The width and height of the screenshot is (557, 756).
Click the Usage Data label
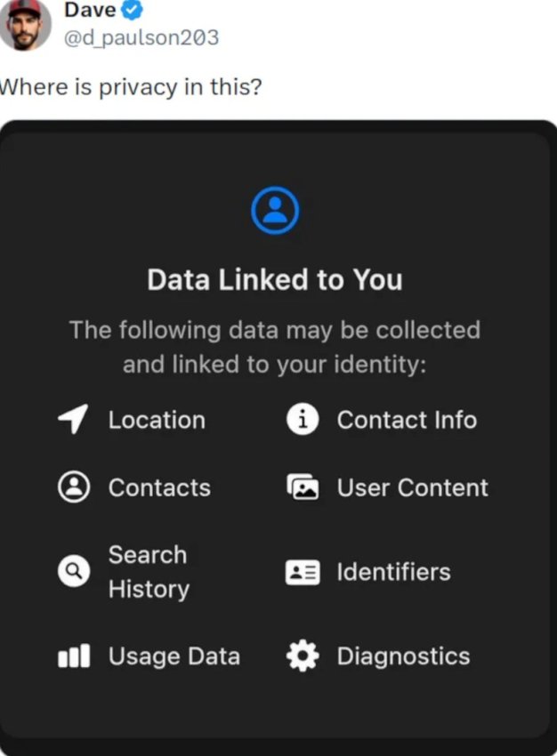174,656
